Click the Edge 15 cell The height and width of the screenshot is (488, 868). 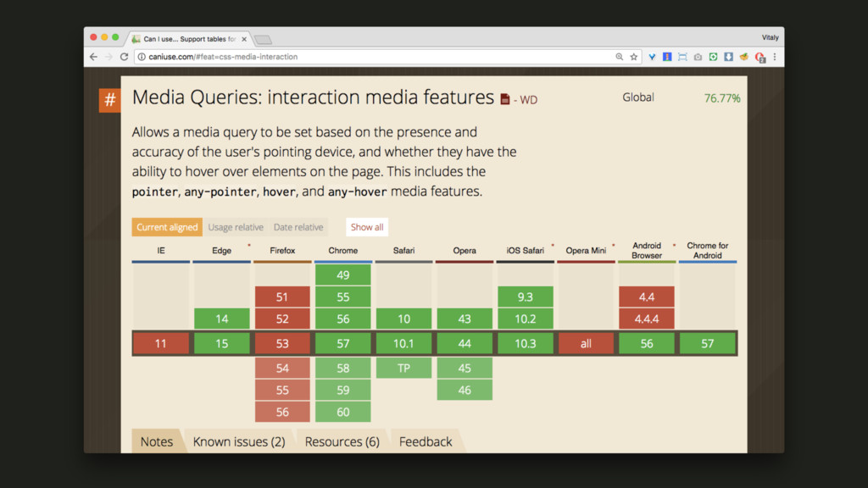(x=221, y=344)
